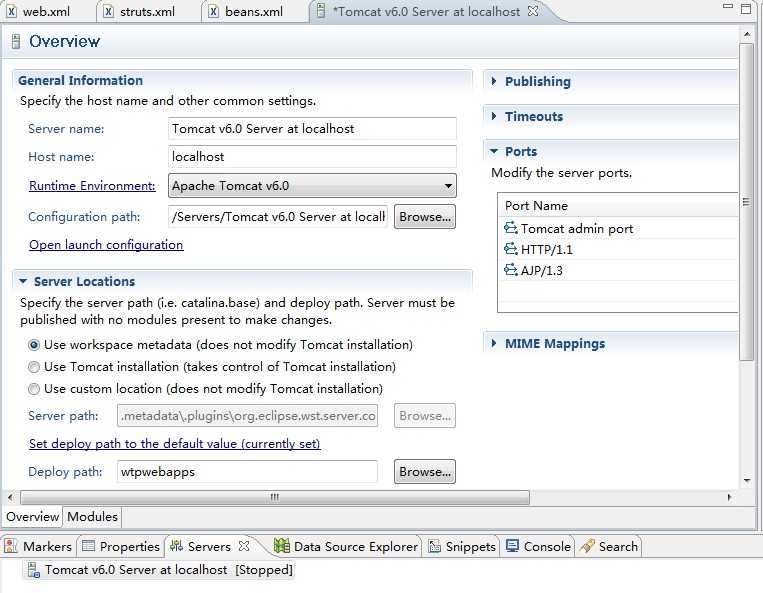
Task: Select Use Tomcat installation option
Action: (34, 367)
